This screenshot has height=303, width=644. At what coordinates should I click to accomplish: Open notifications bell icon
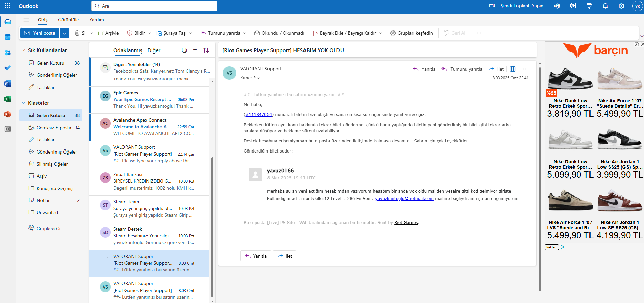tap(605, 6)
